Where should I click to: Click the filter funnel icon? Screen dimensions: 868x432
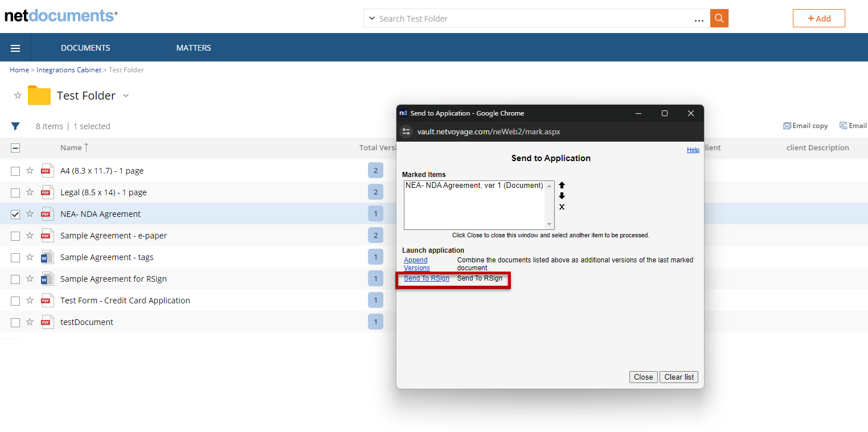(x=15, y=126)
